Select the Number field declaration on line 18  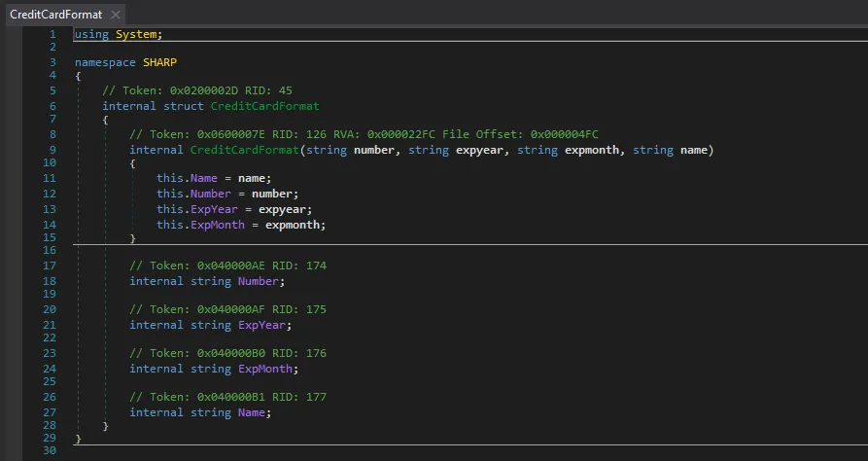[262, 281]
